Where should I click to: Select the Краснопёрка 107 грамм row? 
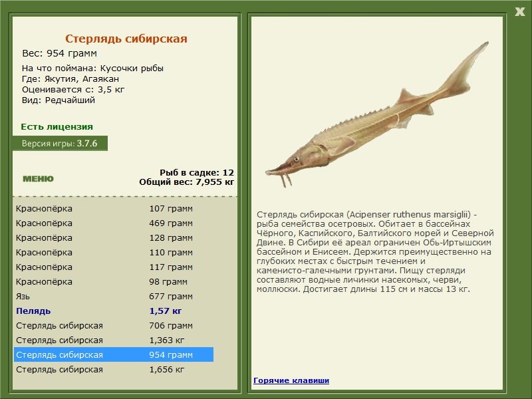click(x=114, y=208)
